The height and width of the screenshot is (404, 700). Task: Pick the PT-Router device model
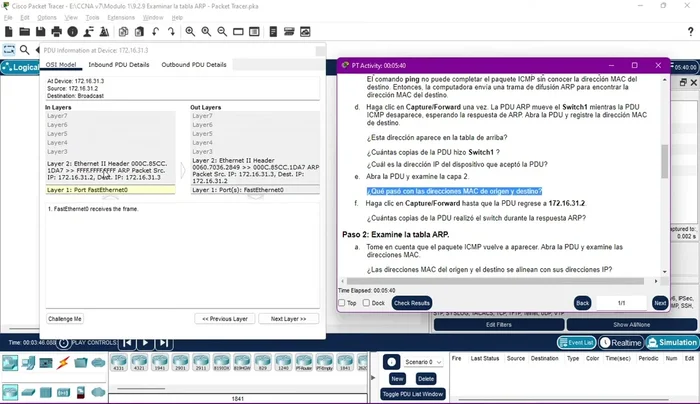304,362
